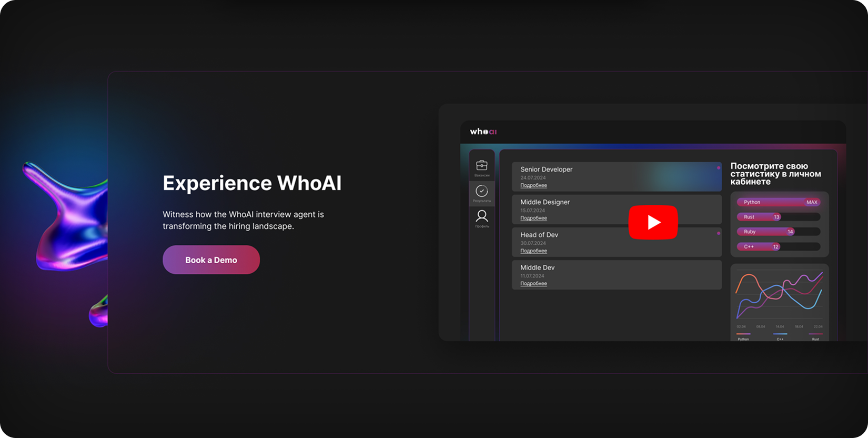Click the Посмотрите свою статистику heading

(x=775, y=174)
